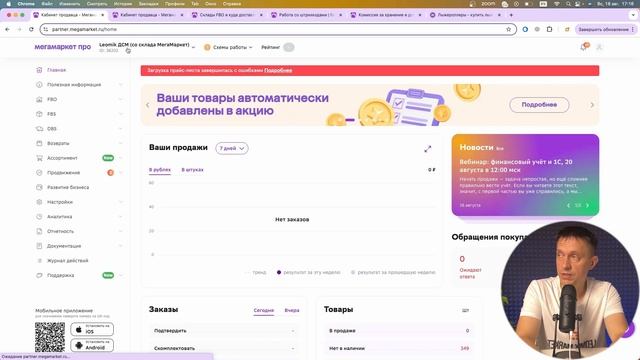Open the 7 дней period dropdown
This screenshot has width=640, height=360.
232,148
